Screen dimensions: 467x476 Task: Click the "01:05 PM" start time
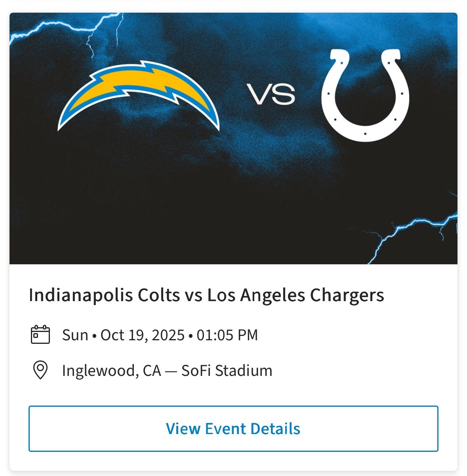227,335
